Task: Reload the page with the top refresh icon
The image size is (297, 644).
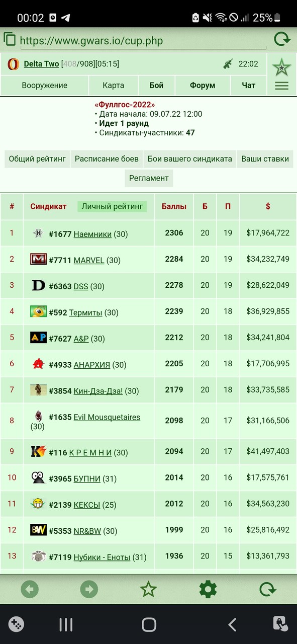Action: [282, 39]
